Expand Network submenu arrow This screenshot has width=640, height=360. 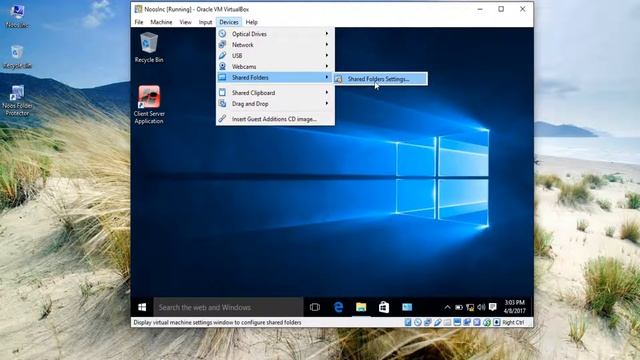[x=327, y=44]
